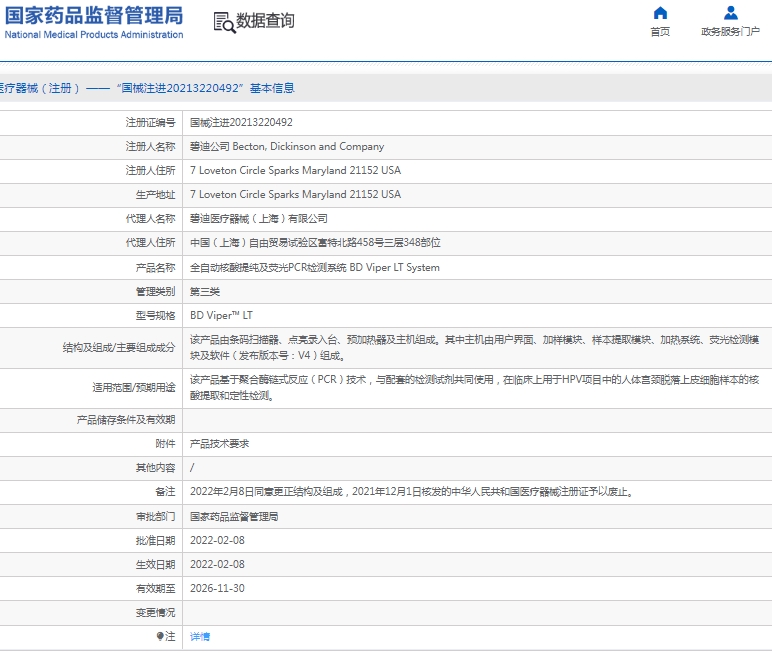Click management class value 第三类
Image resolution: width=772 pixels, height=653 pixels.
coord(205,292)
